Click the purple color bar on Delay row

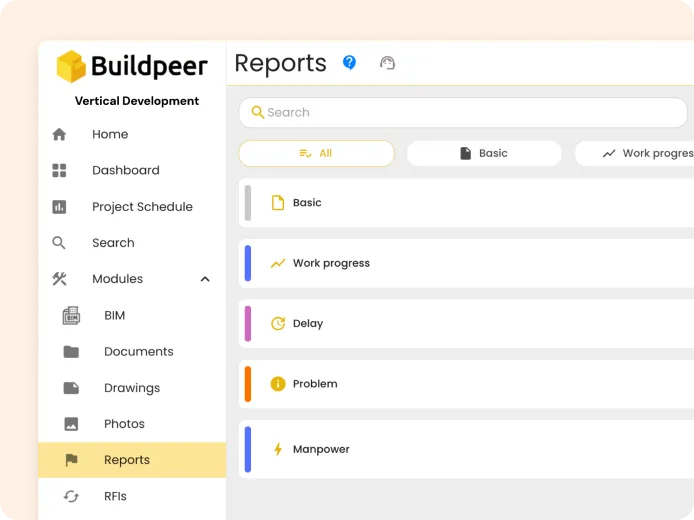[x=248, y=324]
